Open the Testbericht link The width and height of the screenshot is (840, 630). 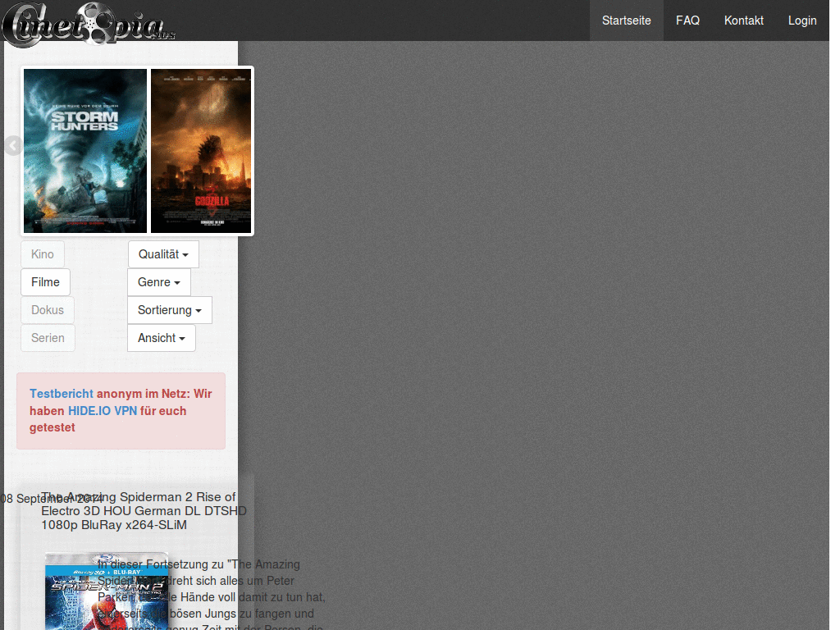(62, 394)
